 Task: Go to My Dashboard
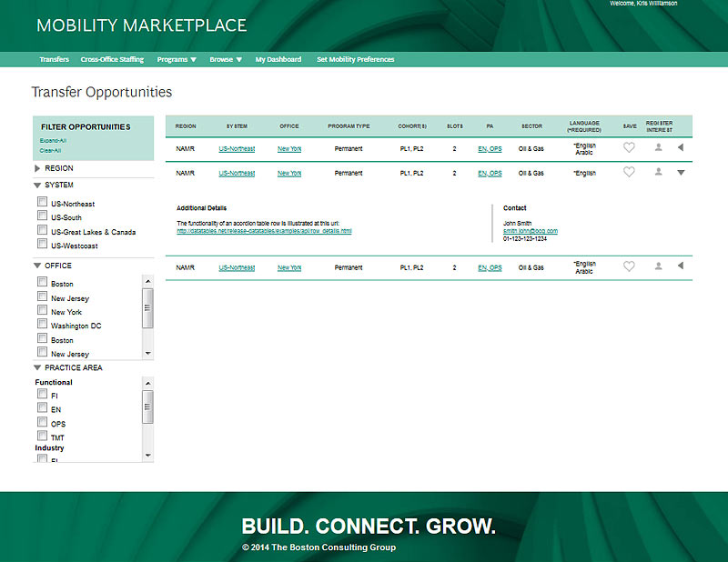(278, 60)
